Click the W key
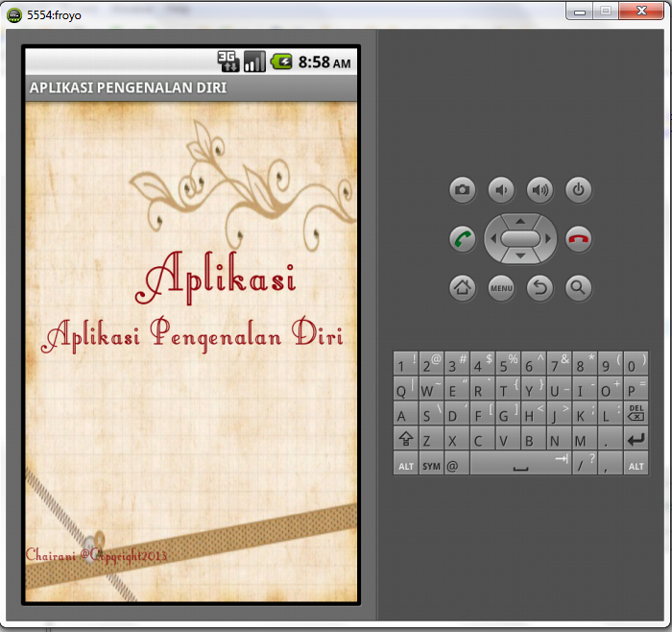 [431, 388]
